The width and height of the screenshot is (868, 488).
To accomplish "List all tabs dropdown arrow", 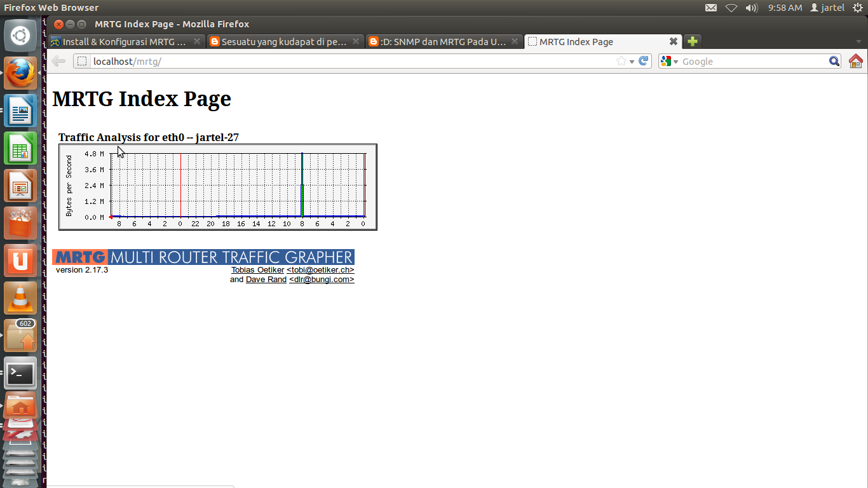I will [x=858, y=42].
